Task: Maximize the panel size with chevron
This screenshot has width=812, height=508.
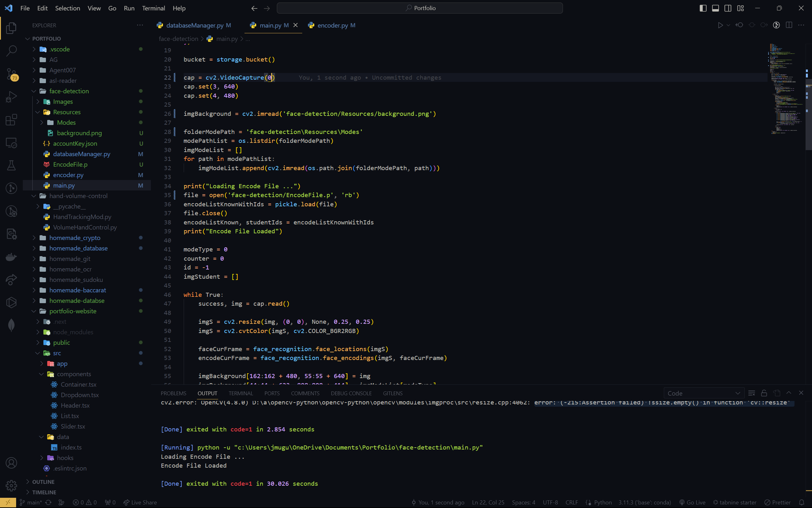Action: [789, 393]
